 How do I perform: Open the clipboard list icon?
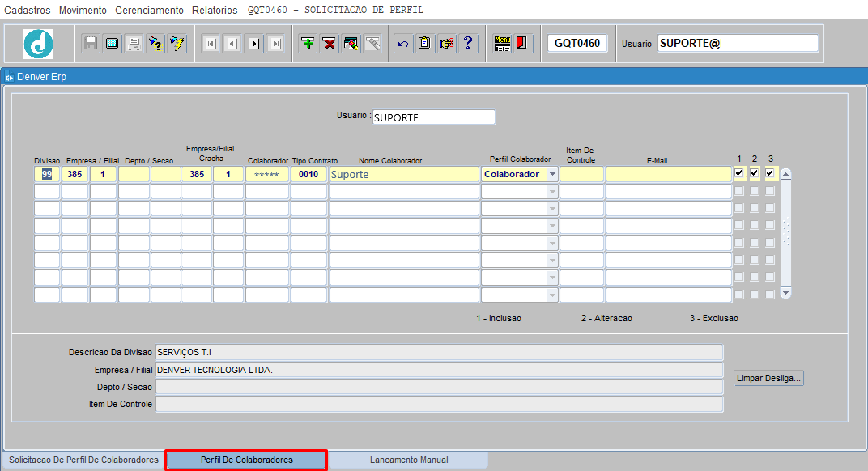[424, 43]
